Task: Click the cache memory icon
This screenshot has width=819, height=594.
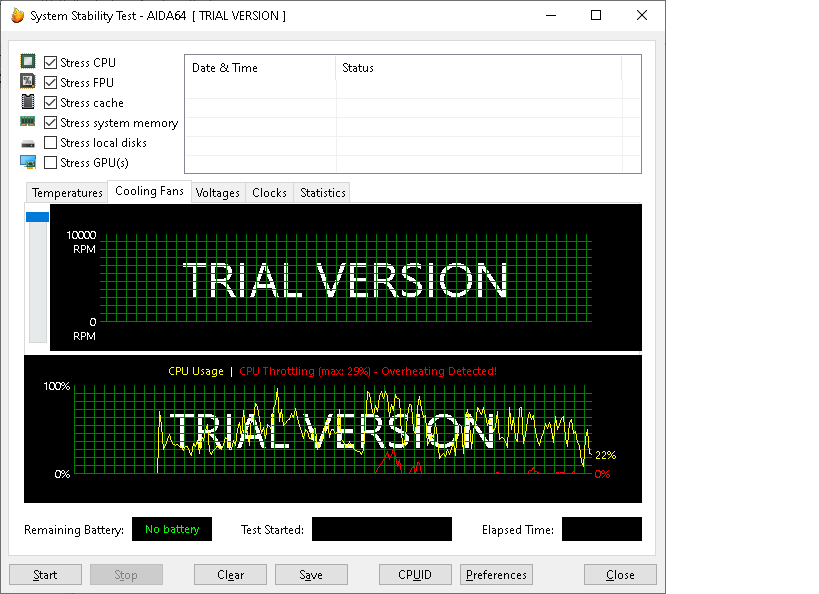Action: click(x=27, y=101)
